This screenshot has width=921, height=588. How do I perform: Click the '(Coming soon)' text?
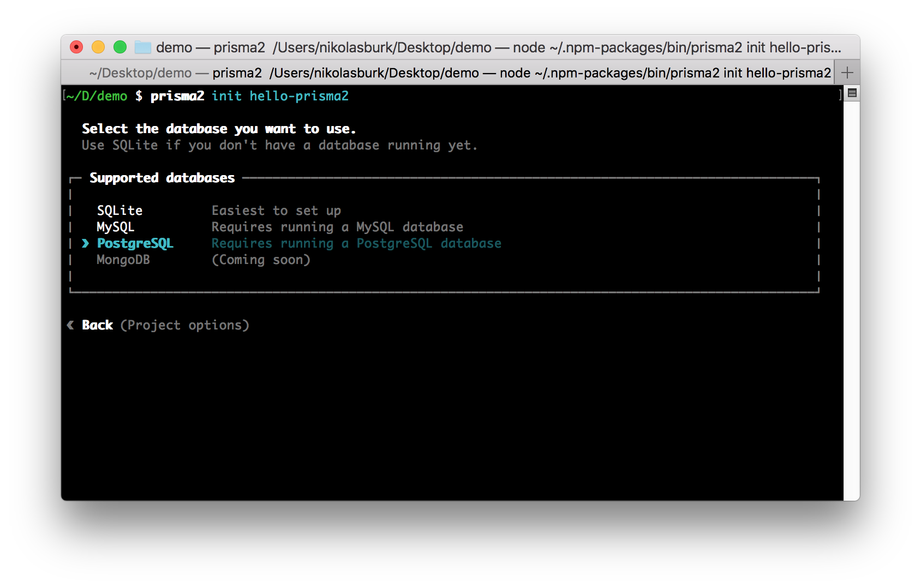tap(261, 260)
